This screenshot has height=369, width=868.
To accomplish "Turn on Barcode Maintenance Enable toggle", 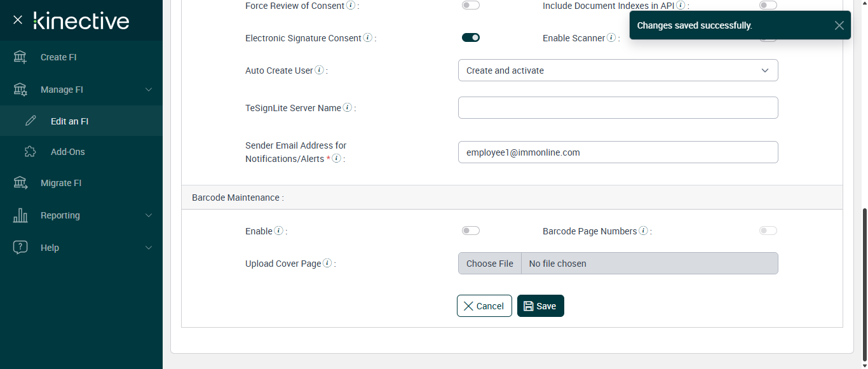I will click(x=471, y=231).
